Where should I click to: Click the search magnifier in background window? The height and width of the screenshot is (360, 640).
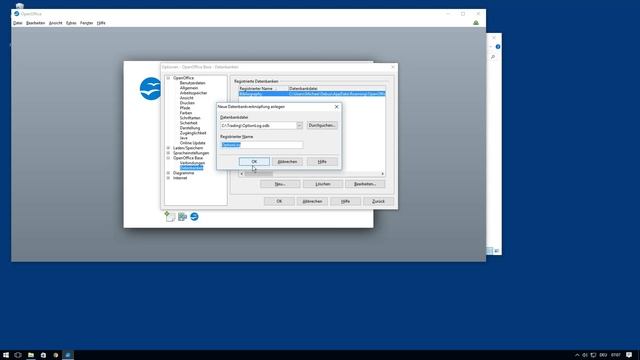[493, 57]
